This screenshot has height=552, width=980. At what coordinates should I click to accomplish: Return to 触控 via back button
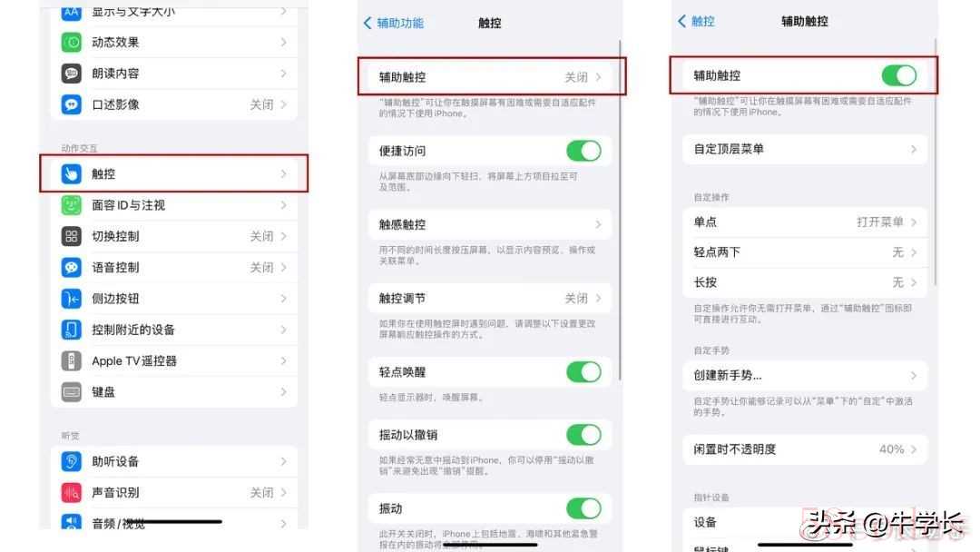pyautogui.click(x=696, y=21)
